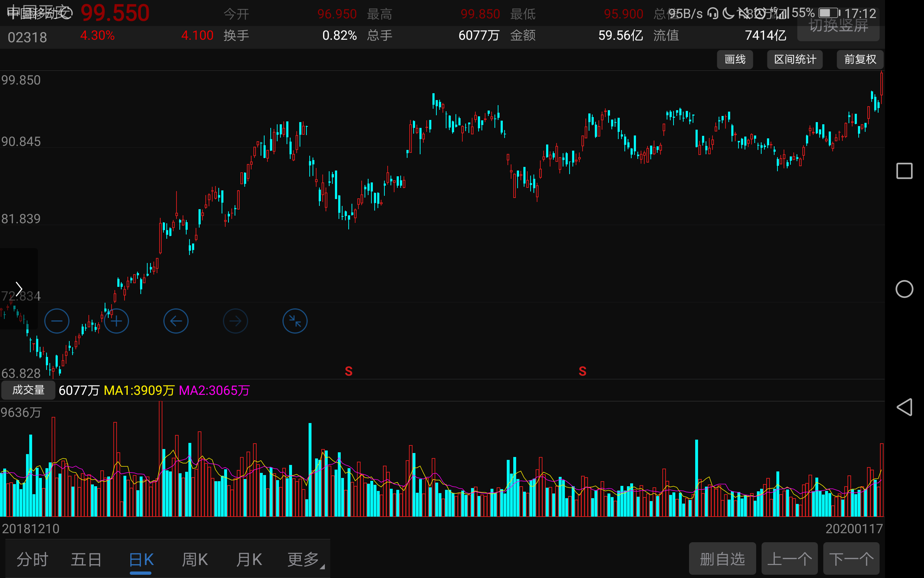Switch to portrait with 切换竖屏
Image resolution: width=924 pixels, height=578 pixels.
click(838, 25)
